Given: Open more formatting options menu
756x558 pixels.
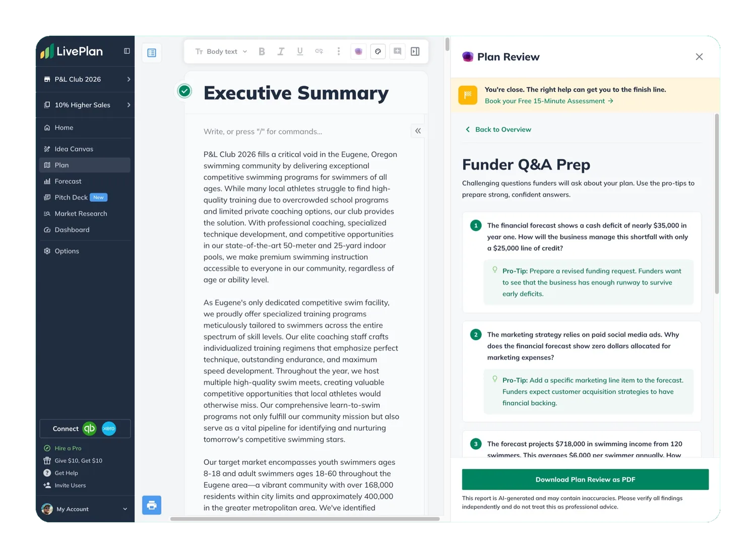Looking at the screenshot, I should click(339, 51).
